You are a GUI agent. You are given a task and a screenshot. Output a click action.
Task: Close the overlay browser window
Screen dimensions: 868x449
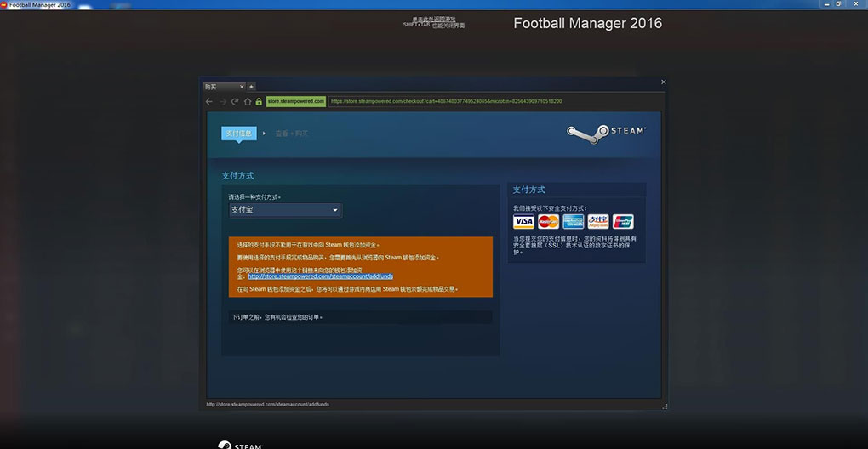663,82
